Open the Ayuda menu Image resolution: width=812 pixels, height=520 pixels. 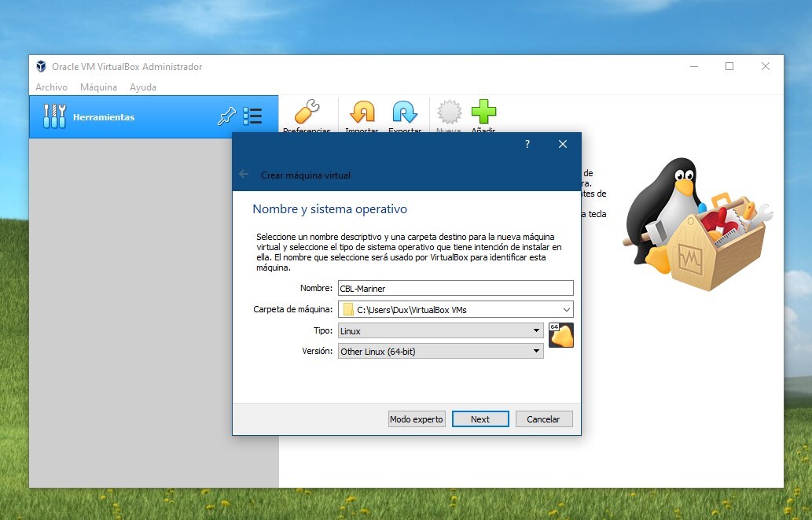point(143,87)
